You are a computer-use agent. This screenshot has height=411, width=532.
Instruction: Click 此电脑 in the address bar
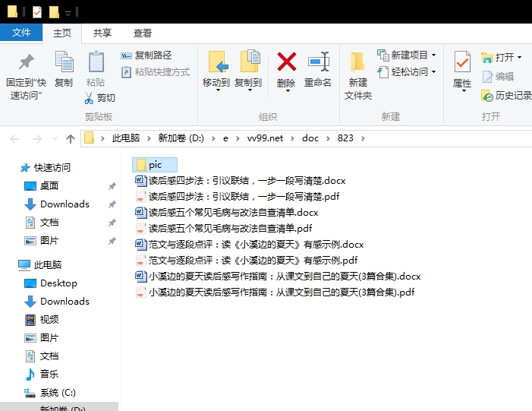(126, 138)
